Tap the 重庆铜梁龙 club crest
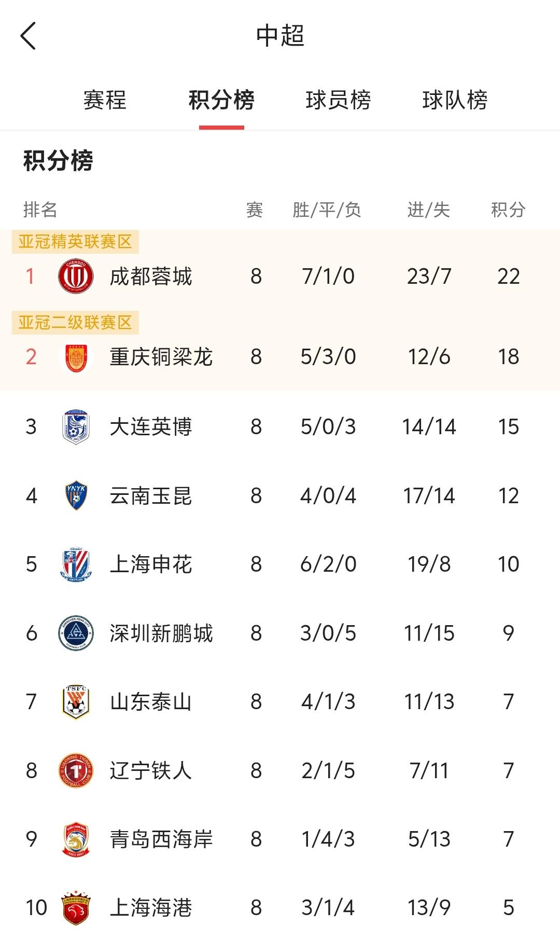The width and height of the screenshot is (560, 939). pos(76,357)
